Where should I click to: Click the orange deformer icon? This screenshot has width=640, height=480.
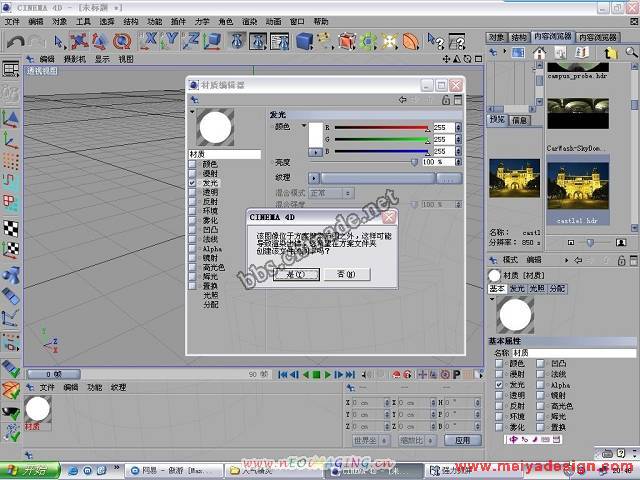click(411, 42)
